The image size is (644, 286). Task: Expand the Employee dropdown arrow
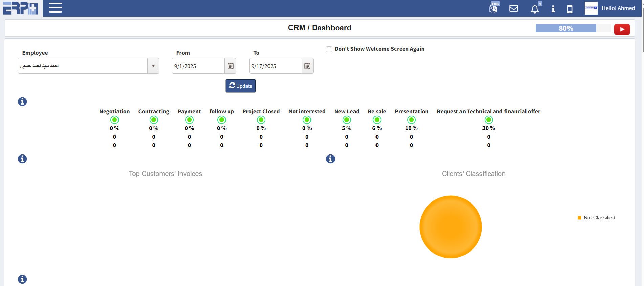point(153,66)
